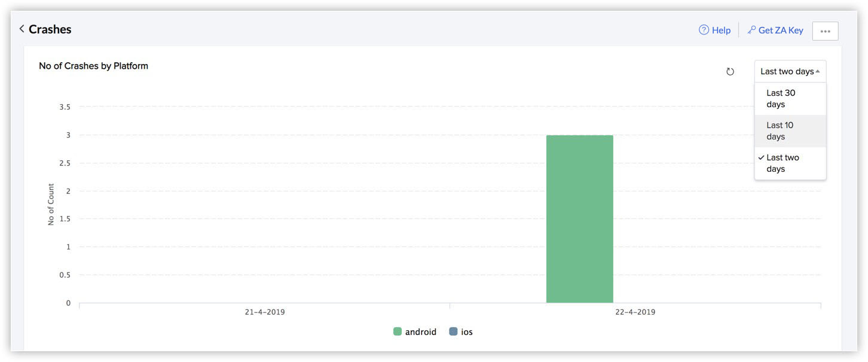The image size is (868, 362).
Task: Click the key icon next to Get ZA Key
Action: pyautogui.click(x=751, y=30)
